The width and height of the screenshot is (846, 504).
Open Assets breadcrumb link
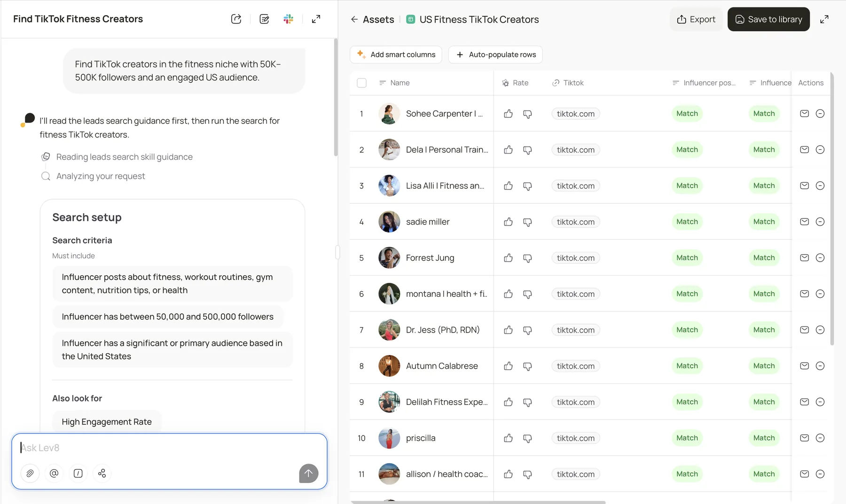(378, 19)
